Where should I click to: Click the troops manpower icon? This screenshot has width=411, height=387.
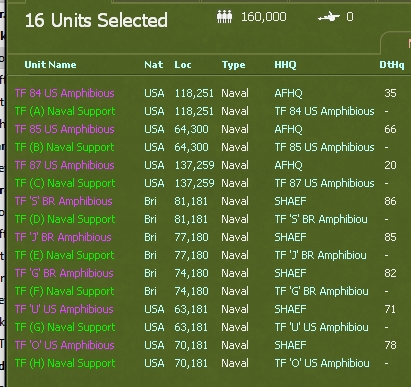tap(224, 17)
